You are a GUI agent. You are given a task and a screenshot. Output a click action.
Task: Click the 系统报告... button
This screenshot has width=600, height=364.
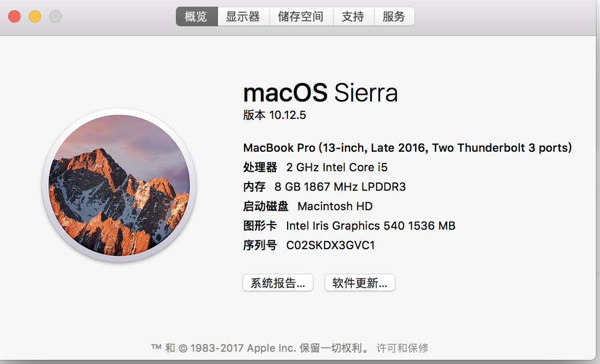[x=277, y=282]
